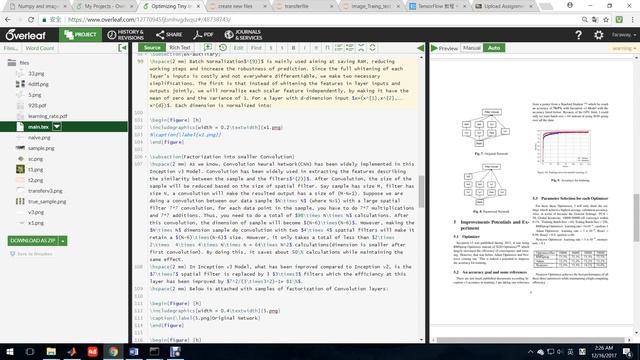
Task: Open the editor Find menu
Action: click(x=256, y=48)
